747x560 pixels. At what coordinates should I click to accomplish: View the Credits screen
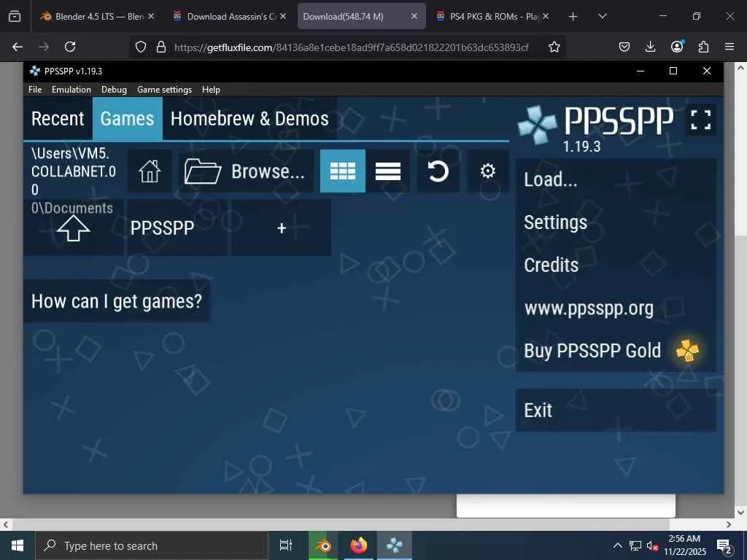616,265
